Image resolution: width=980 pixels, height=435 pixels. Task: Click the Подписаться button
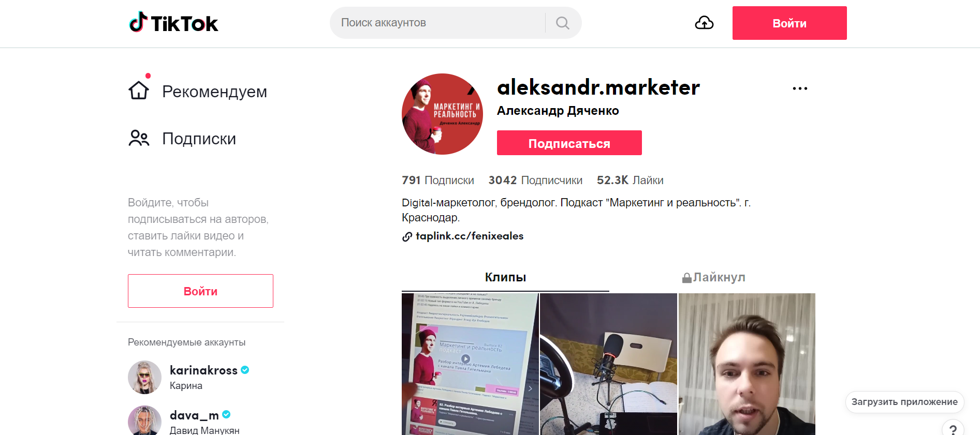click(569, 143)
